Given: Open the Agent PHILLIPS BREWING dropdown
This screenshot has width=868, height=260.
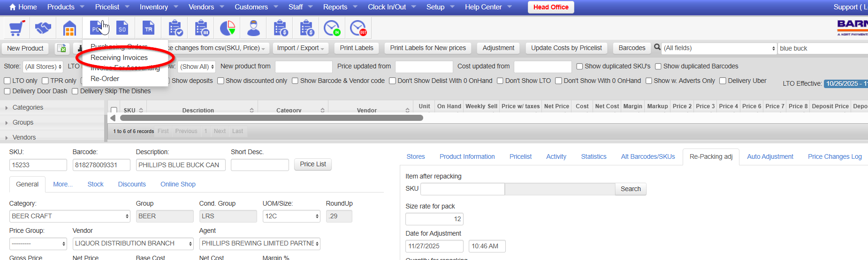Looking at the screenshot, I should pos(260,243).
